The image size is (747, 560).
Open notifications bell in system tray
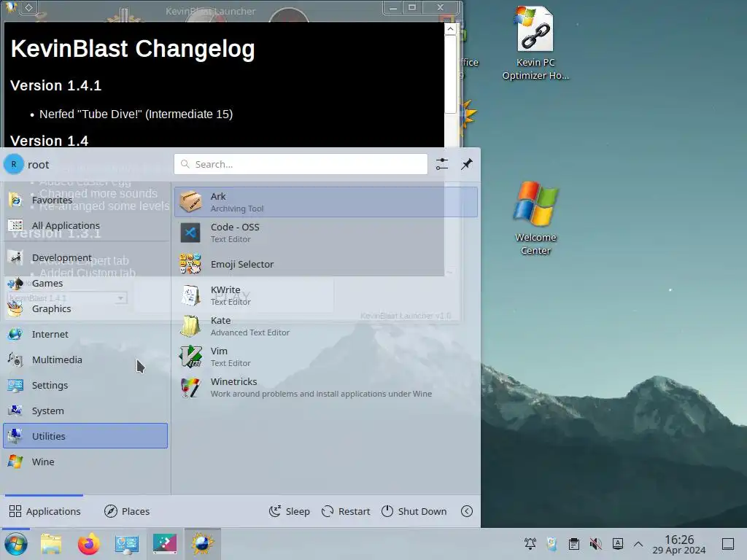tap(530, 544)
